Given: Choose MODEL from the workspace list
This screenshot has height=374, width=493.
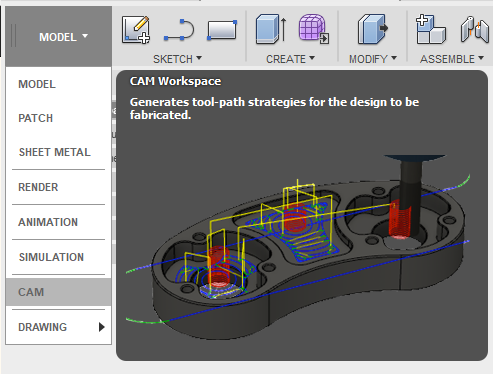Looking at the screenshot, I should 59,84.
